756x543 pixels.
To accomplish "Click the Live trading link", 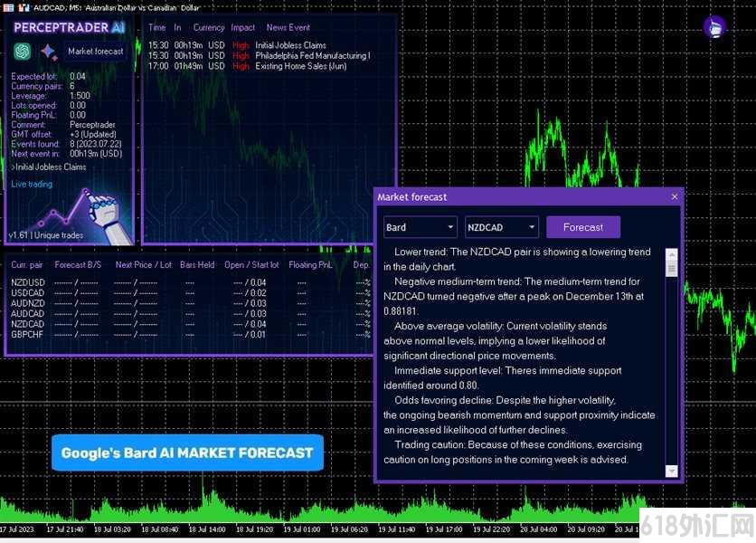I will tap(32, 185).
